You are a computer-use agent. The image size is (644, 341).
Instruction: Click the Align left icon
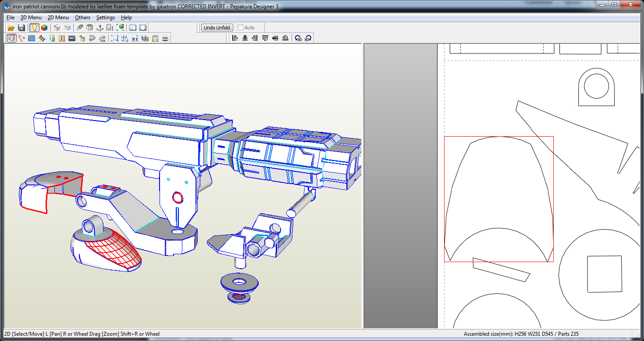235,39
